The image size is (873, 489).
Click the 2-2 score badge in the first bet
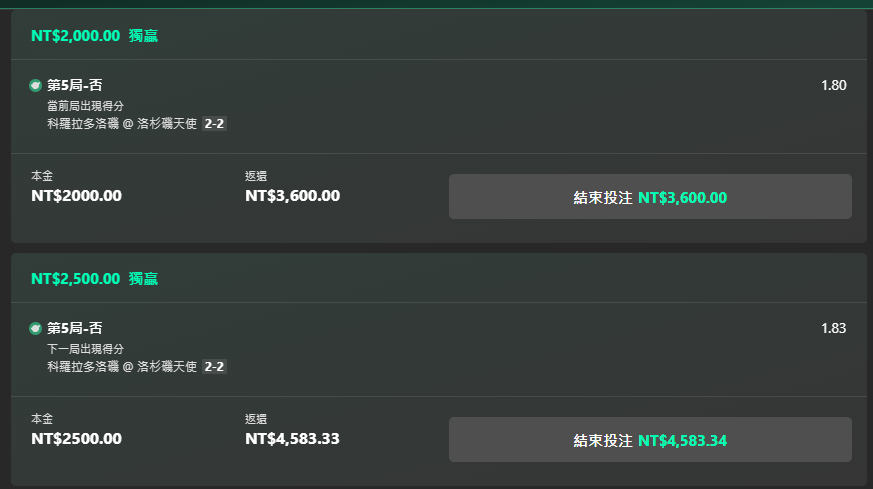(x=214, y=124)
